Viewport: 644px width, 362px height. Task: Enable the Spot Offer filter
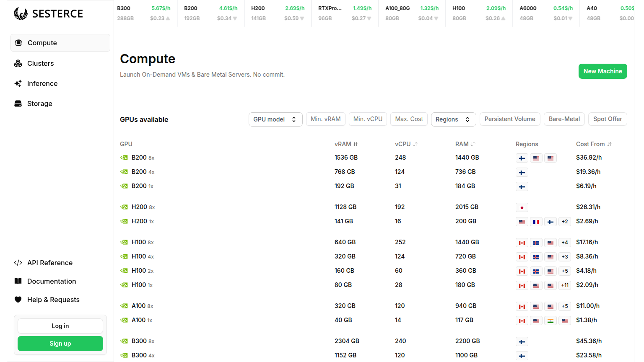coord(608,119)
